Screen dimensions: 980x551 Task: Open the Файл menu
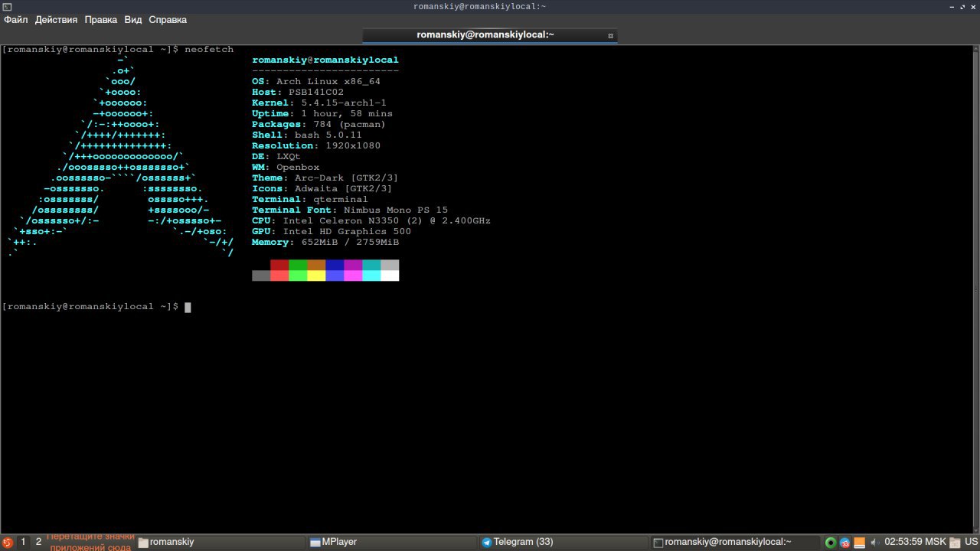[16, 20]
